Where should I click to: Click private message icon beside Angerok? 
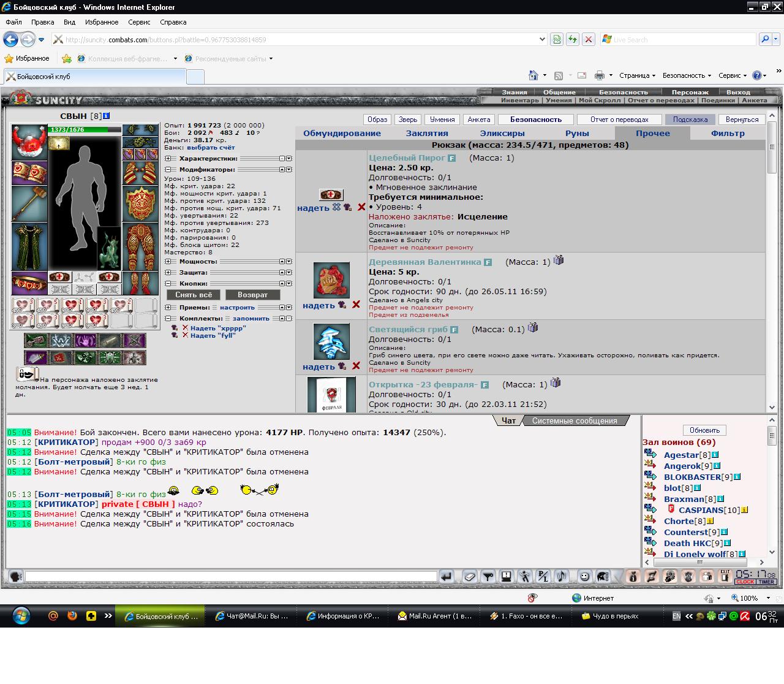coord(650,465)
